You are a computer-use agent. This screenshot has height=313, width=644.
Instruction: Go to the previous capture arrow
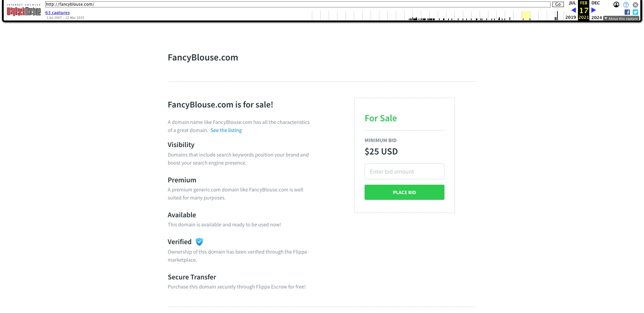(x=574, y=10)
